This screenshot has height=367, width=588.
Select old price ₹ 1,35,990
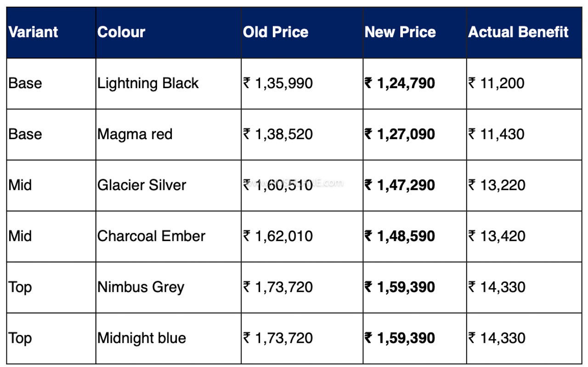point(278,83)
